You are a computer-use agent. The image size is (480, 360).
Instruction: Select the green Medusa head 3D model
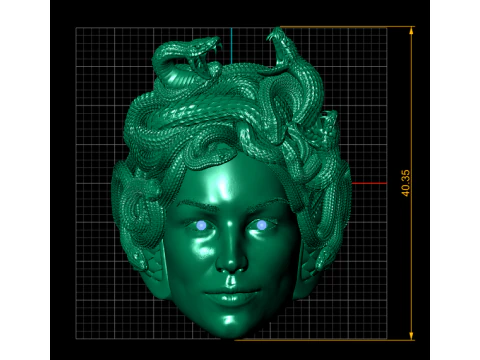click(x=231, y=182)
